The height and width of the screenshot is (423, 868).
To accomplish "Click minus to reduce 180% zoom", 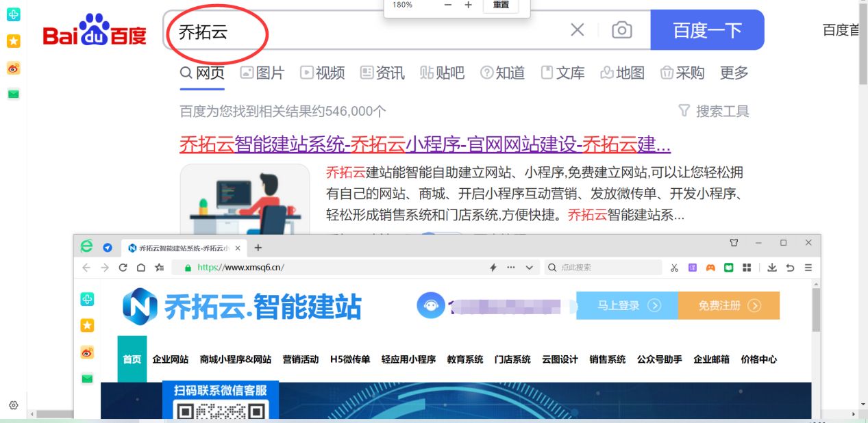I will [x=447, y=5].
